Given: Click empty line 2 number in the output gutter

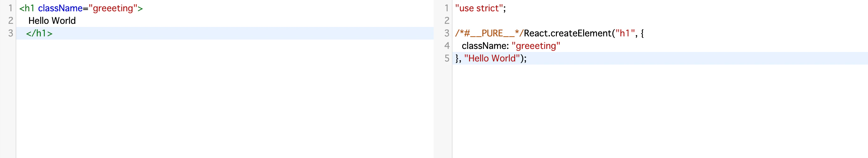Looking at the screenshot, I should tap(447, 21).
